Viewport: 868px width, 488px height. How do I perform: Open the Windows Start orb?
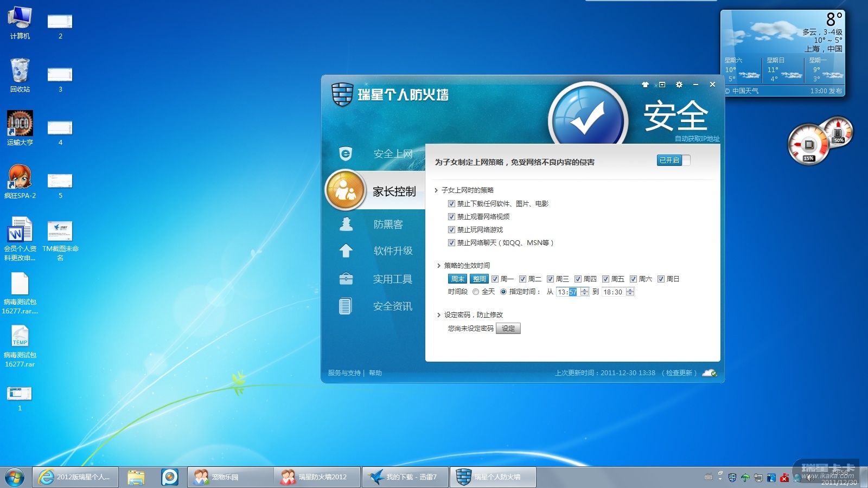click(15, 477)
